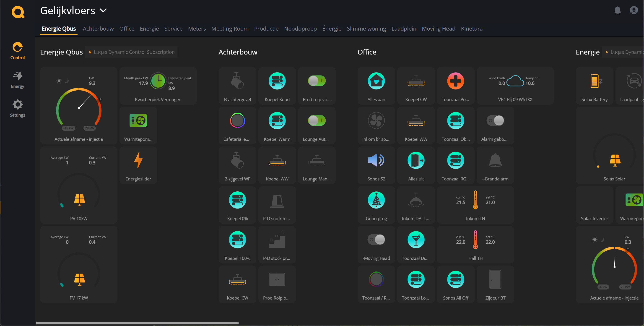
Task: Toggle the Alarm gebo... switch
Action: (x=495, y=120)
